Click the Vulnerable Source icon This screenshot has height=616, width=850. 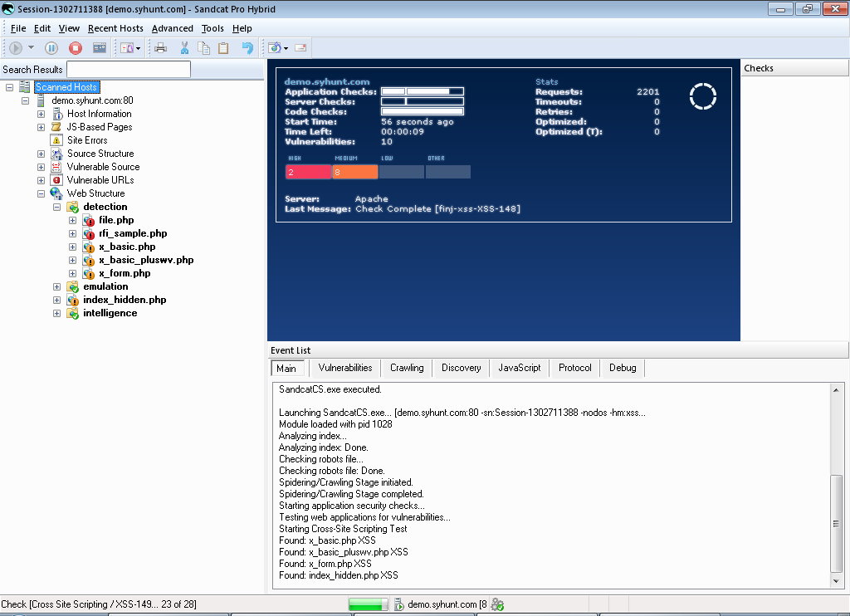point(56,167)
